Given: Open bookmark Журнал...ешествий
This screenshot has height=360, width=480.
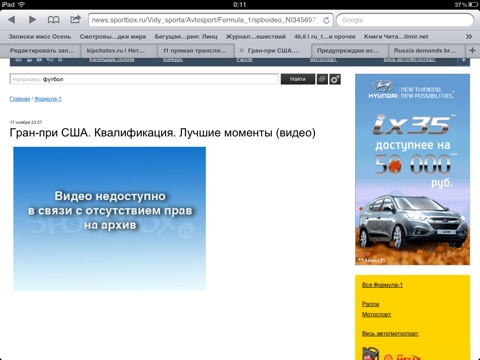Looking at the screenshot, I should point(256,36).
